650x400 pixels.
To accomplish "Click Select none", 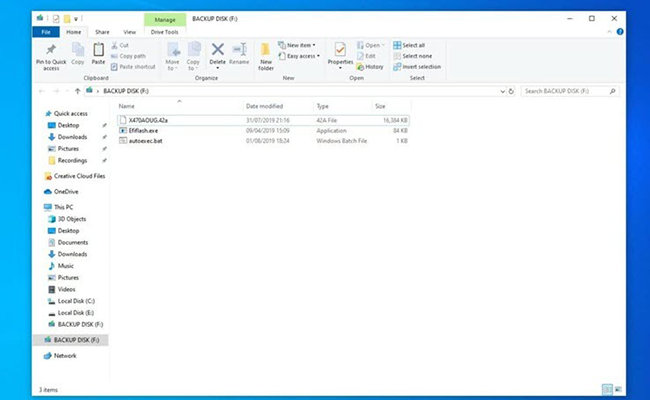I will click(412, 56).
